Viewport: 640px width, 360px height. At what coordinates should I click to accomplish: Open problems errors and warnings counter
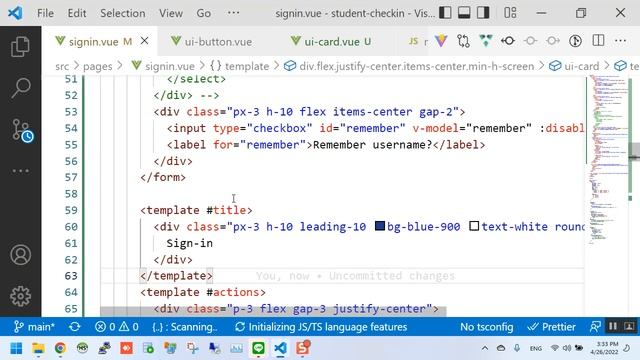point(117,327)
